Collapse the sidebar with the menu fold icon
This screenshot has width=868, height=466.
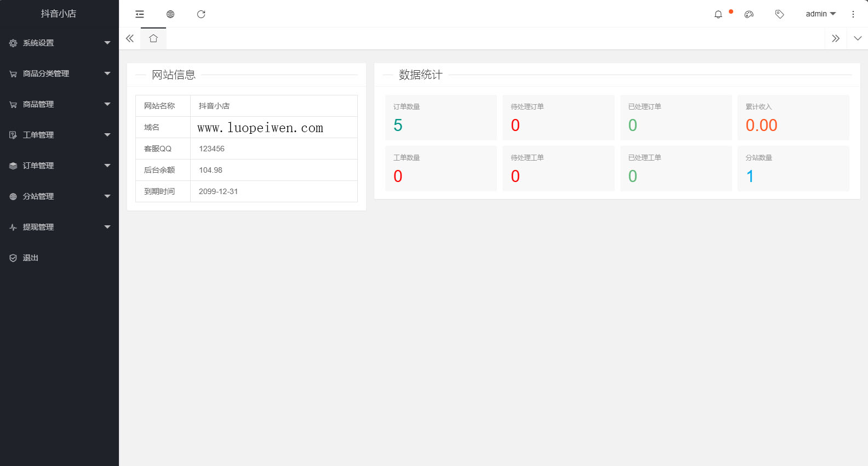tap(140, 14)
